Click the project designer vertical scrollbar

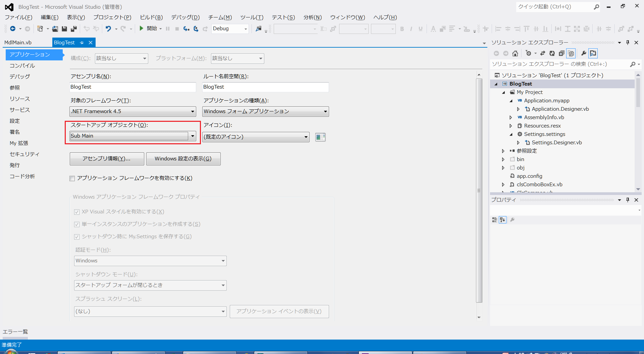pyautogui.click(x=479, y=191)
